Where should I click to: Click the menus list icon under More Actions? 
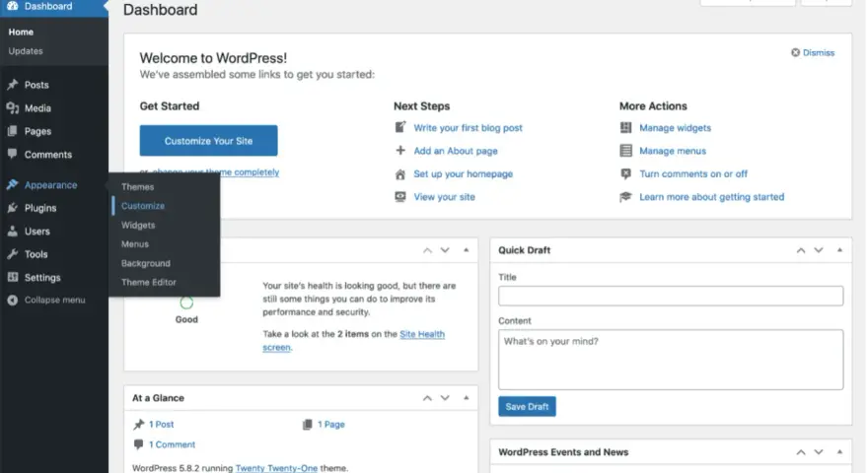pos(625,151)
